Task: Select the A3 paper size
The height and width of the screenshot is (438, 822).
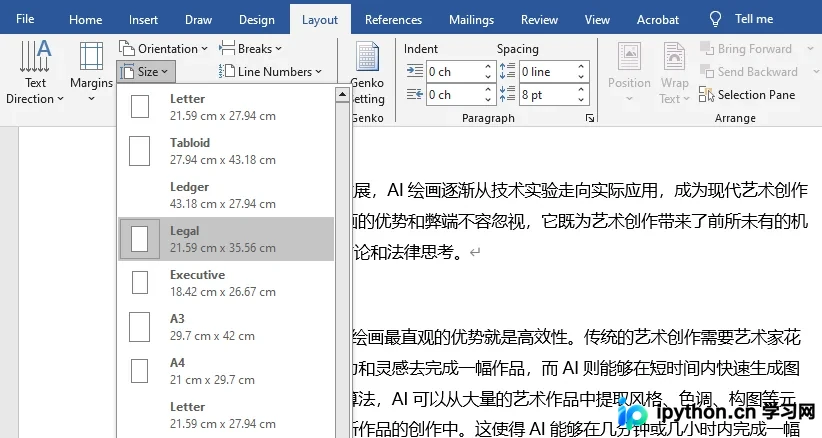Action: [x=226, y=327]
